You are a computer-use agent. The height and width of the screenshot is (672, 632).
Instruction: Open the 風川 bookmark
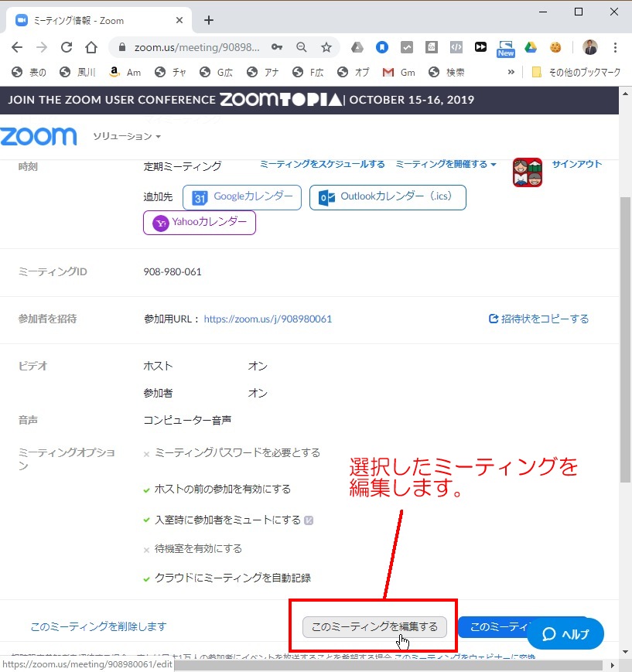coord(77,73)
